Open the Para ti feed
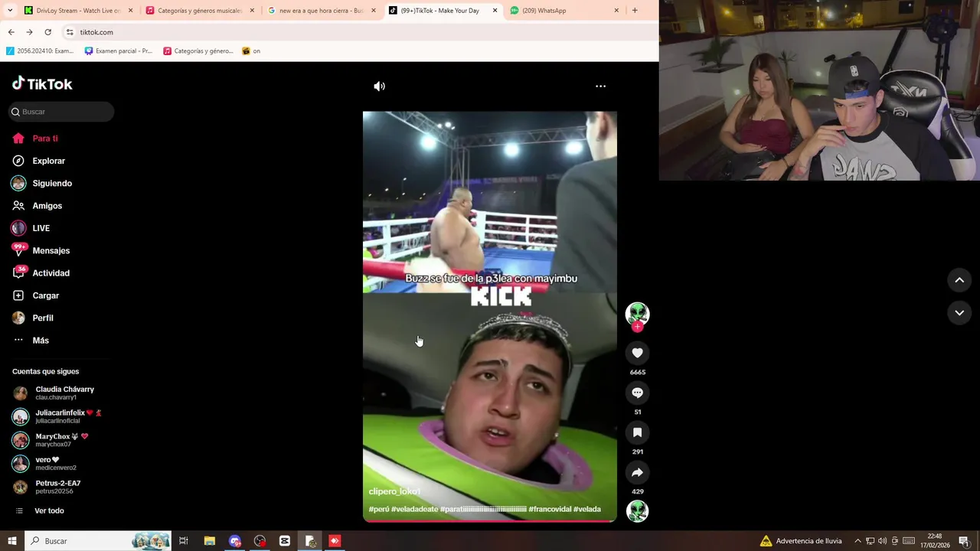 coord(35,139)
